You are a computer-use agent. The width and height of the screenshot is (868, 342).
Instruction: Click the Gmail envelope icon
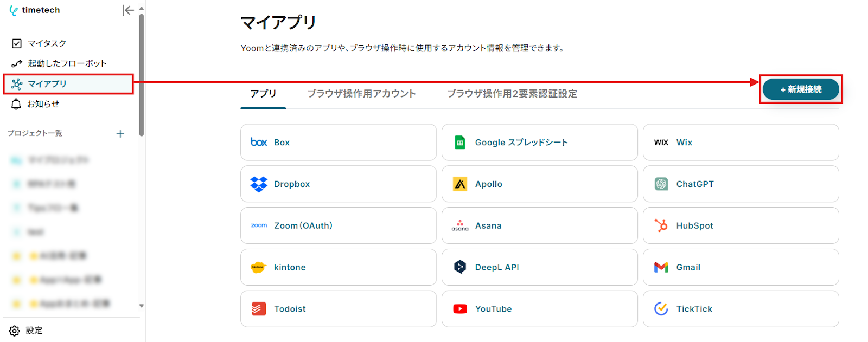click(x=661, y=267)
